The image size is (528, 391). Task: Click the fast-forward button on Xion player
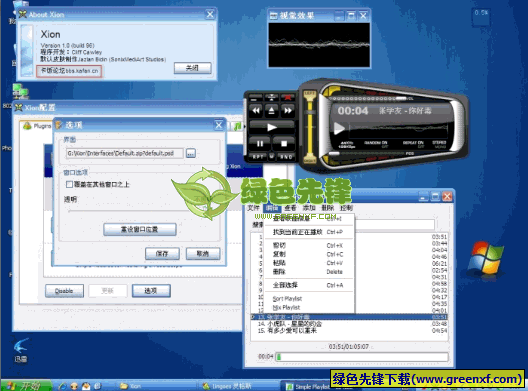point(288,110)
